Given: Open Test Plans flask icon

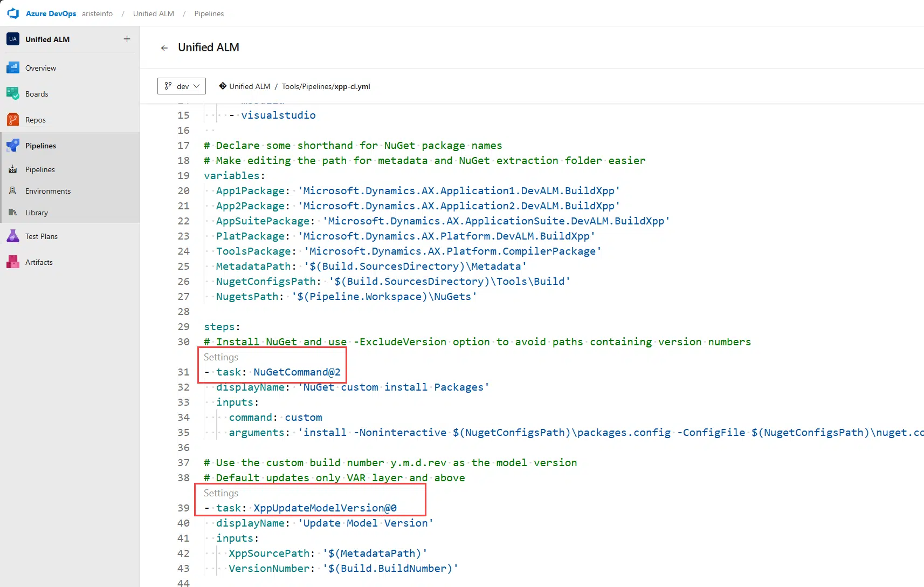Looking at the screenshot, I should [13, 236].
